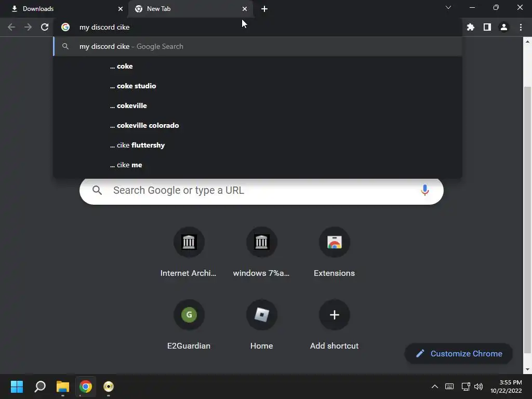Show hidden tray icons chevron
Viewport: 532px width, 399px height.
tap(435, 387)
